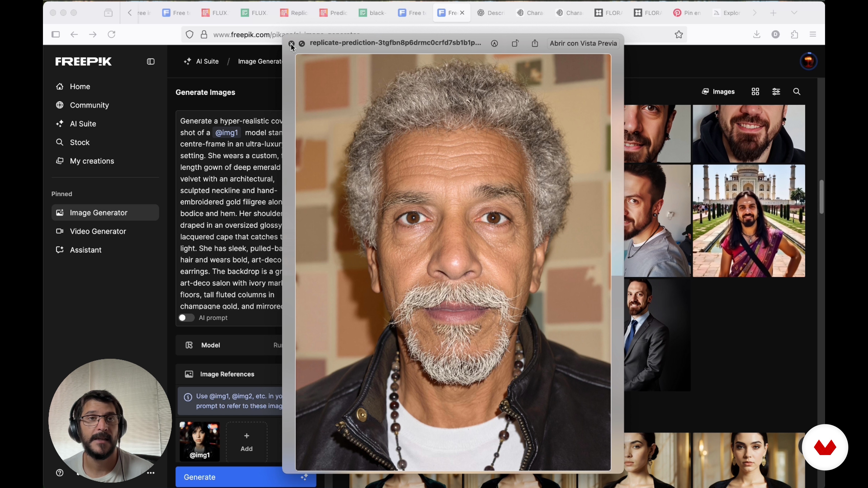Open the tab overview icon
Viewport: 868px width, 488px height.
[x=108, y=13]
